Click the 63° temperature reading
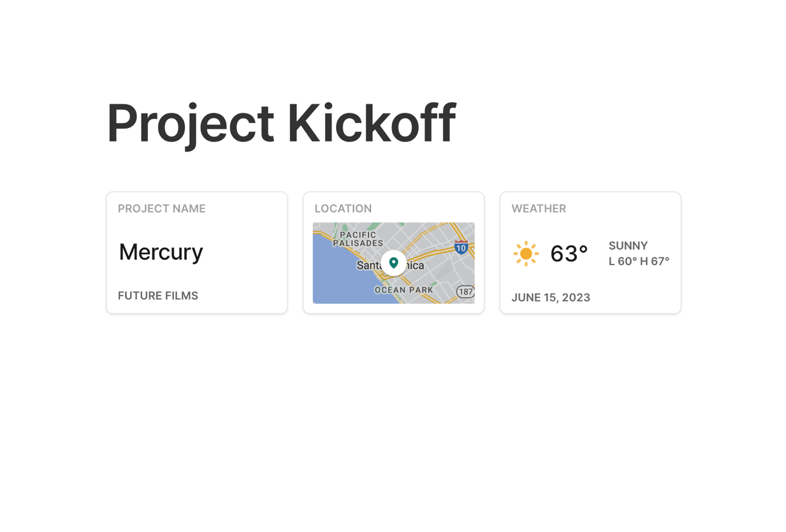Viewport: 786px width, 532px height. (569, 254)
